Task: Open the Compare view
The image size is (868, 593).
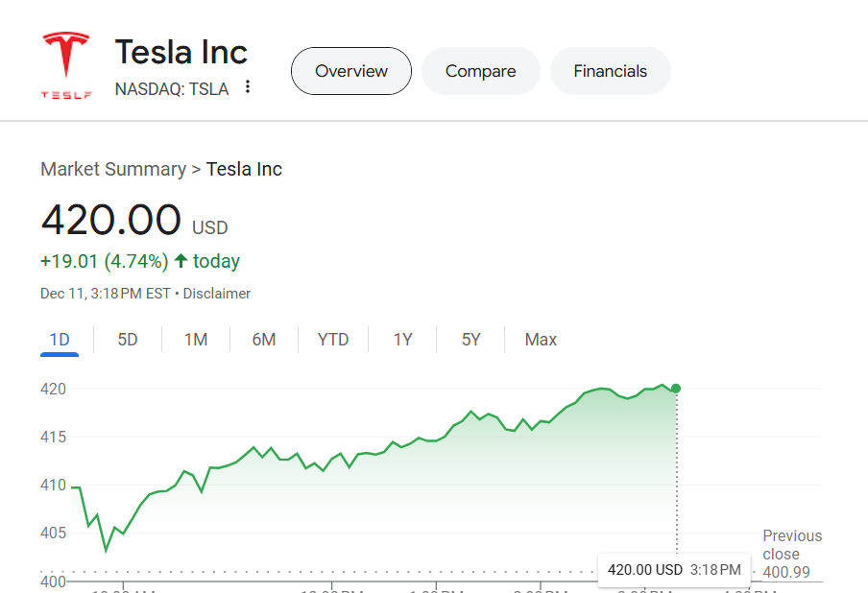Action: coord(481,71)
